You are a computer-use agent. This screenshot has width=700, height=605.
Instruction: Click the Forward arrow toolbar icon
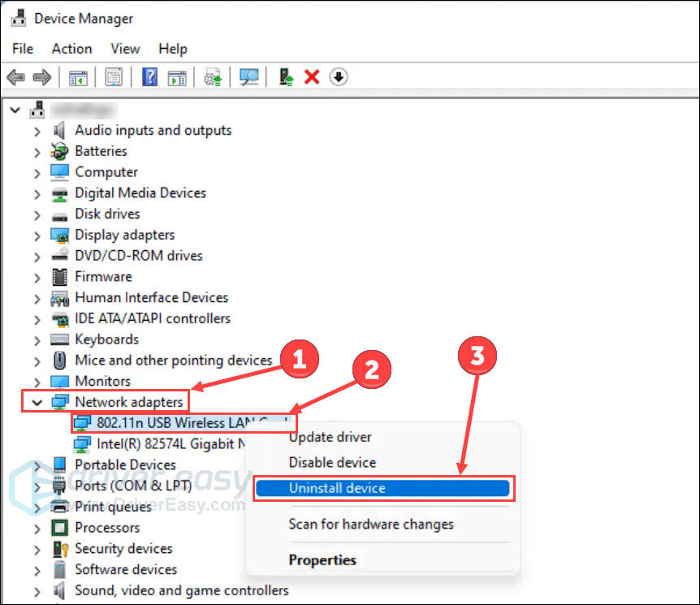42,77
